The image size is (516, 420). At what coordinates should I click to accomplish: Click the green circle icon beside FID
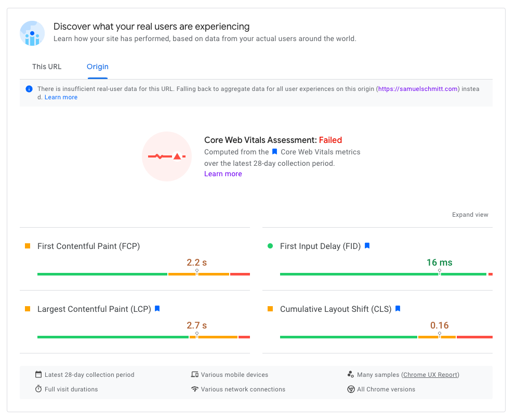coord(270,246)
